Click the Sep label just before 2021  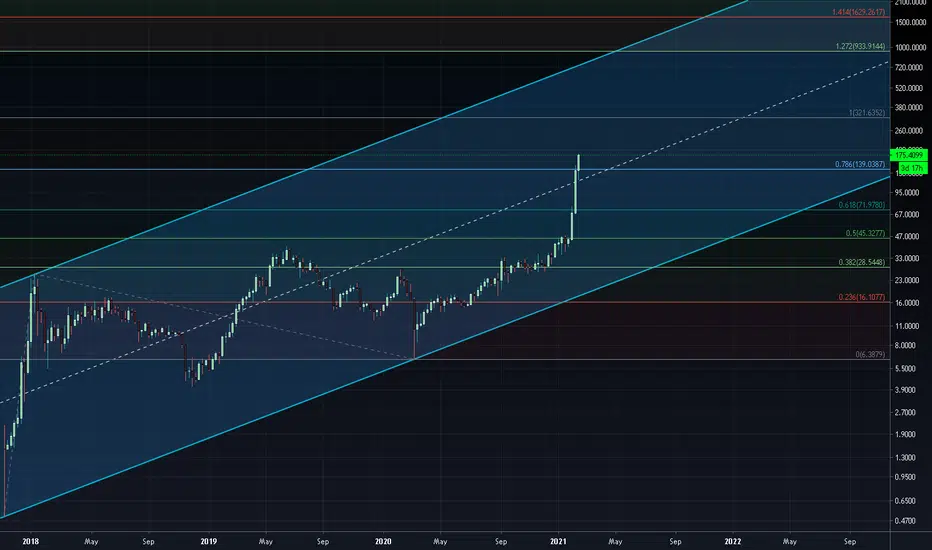(x=501, y=542)
